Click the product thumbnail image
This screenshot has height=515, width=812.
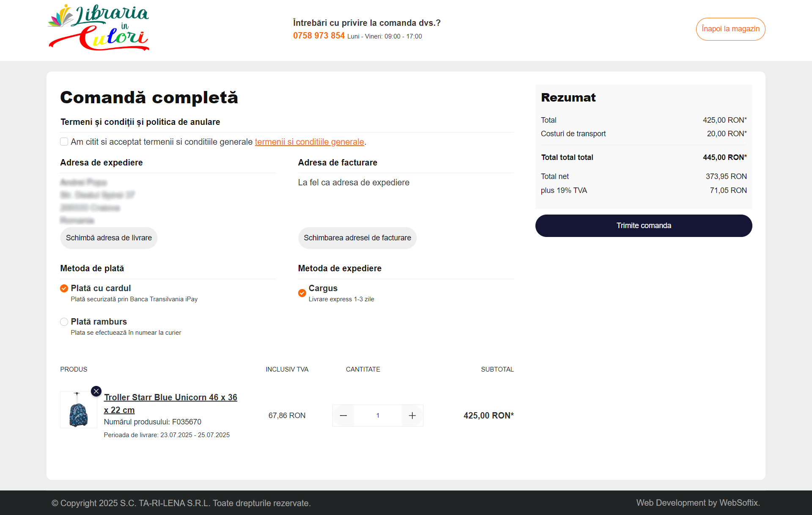tap(78, 410)
